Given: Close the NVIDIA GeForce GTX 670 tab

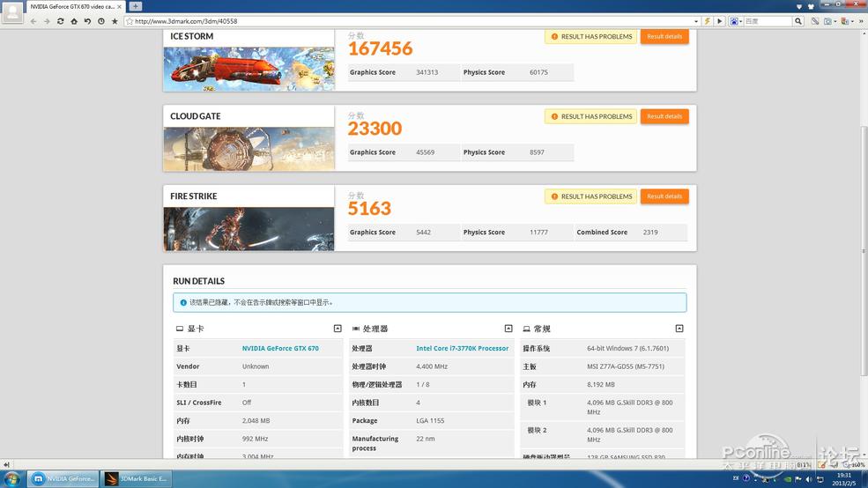Looking at the screenshot, I should tap(119, 7).
